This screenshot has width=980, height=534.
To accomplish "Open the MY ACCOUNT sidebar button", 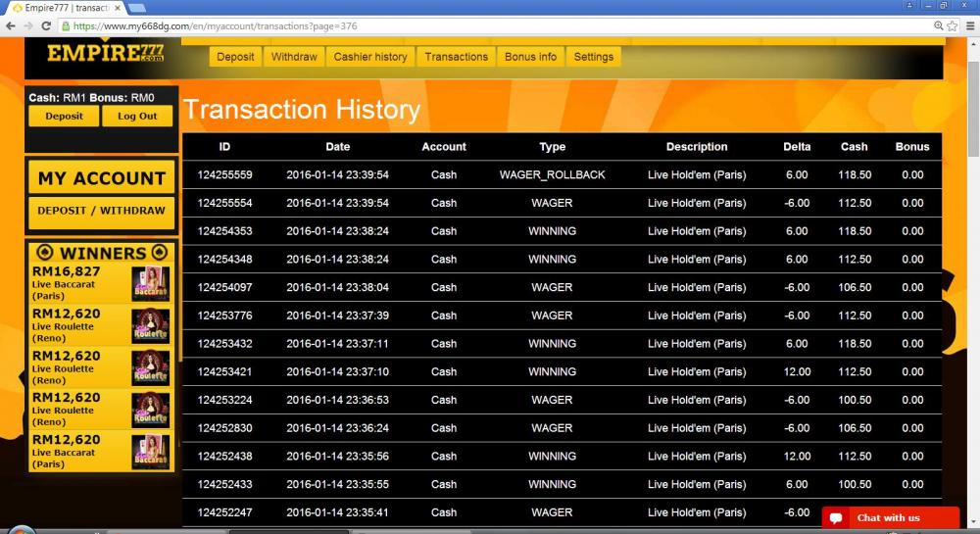I will point(102,178).
